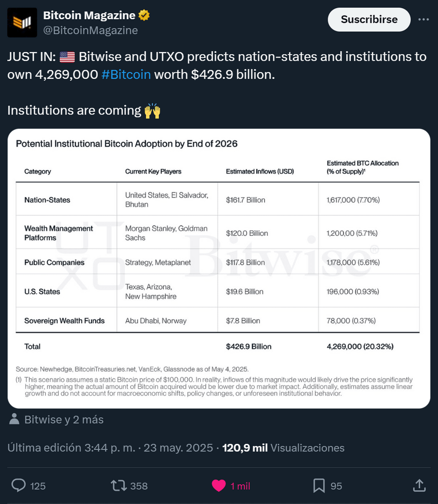Click the 125 replies count
The height and width of the screenshot is (504, 438).
click(x=38, y=486)
